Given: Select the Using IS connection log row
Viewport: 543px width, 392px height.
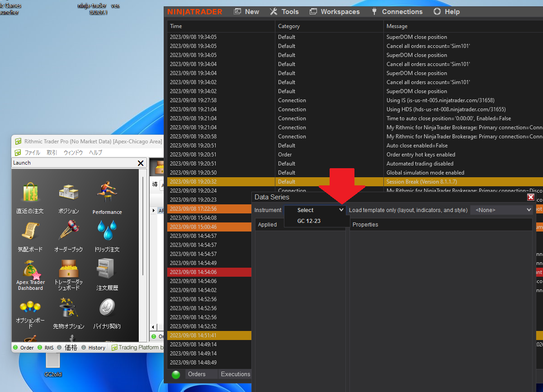Looking at the screenshot, I should (x=355, y=100).
